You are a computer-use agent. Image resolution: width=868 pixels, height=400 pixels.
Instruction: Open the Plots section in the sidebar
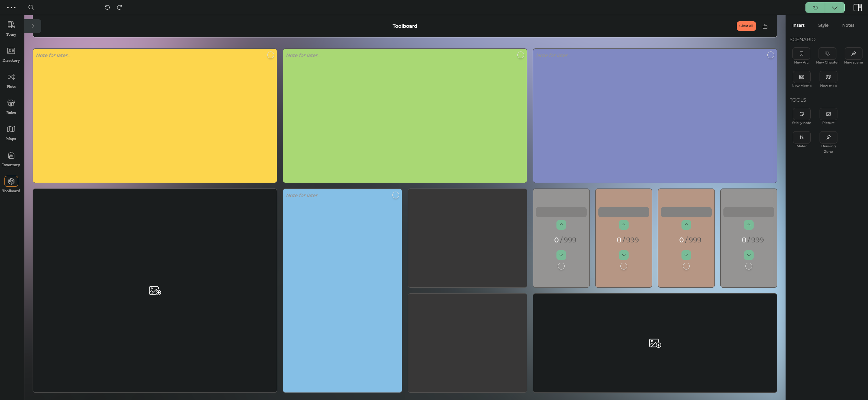pyautogui.click(x=11, y=81)
